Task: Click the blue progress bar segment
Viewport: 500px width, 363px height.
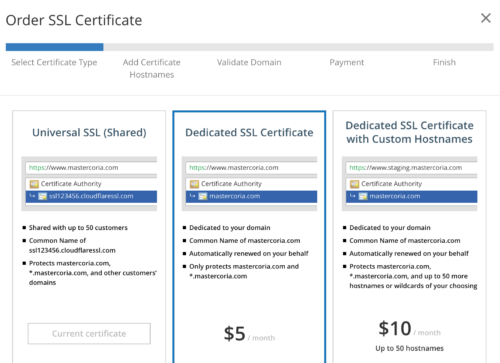Action: point(54,47)
